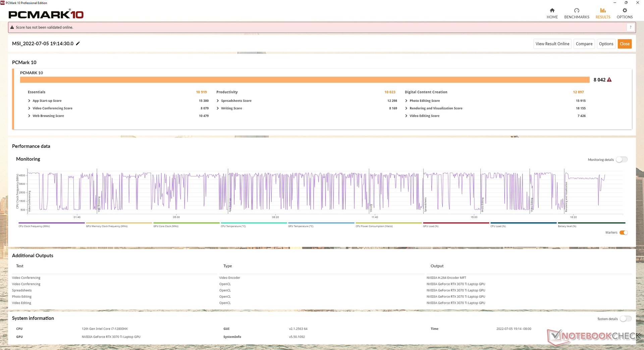Enable the System details toggle
Image resolution: width=644 pixels, height=350 pixels.
click(x=626, y=319)
